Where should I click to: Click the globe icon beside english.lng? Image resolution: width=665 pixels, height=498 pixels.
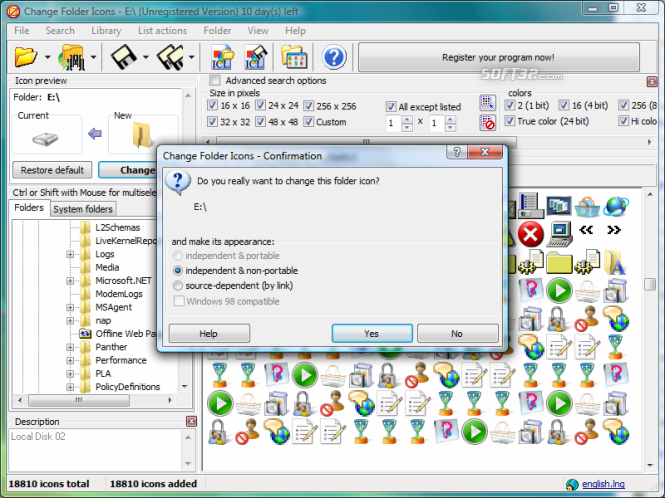[572, 484]
